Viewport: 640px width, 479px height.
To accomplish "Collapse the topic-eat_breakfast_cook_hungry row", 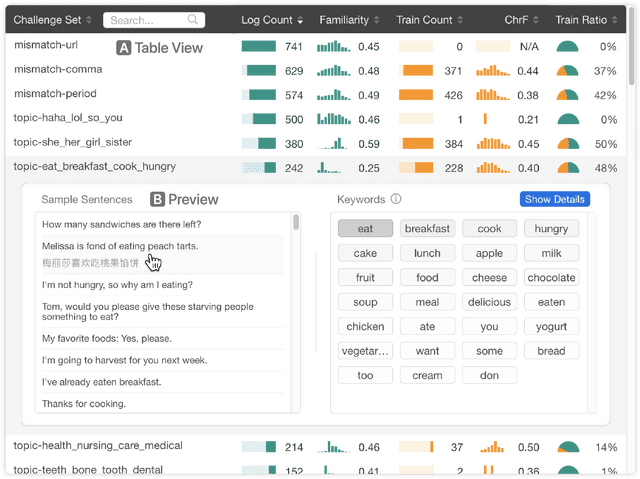I will coord(95,167).
